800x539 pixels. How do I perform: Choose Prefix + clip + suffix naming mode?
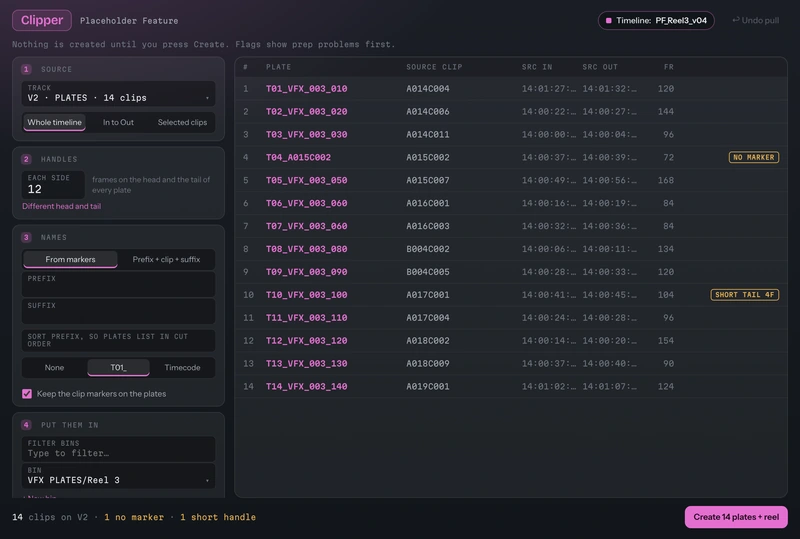coord(166,259)
